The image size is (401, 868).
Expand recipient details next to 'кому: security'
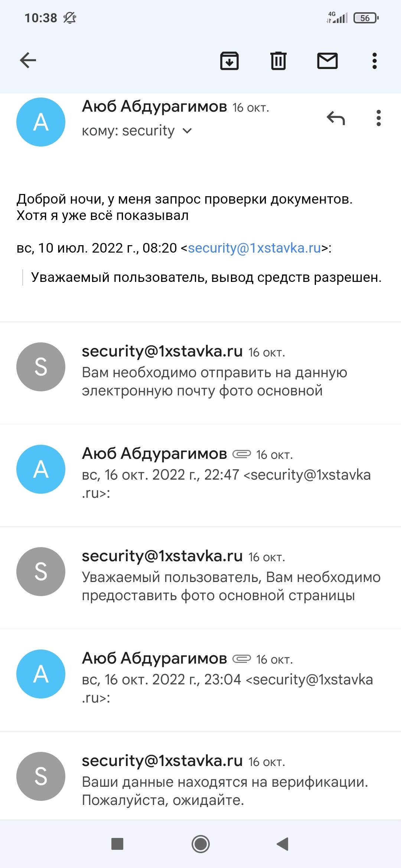coord(188,131)
